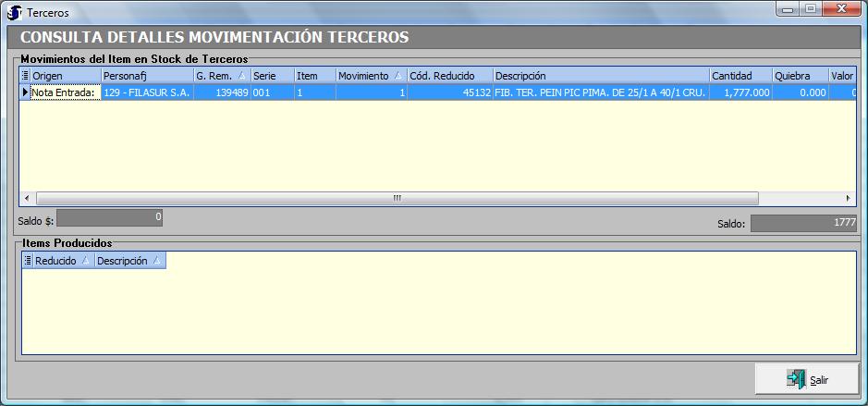868x406 pixels.
Task: Click sort arrow on Movimiento column
Action: point(397,76)
